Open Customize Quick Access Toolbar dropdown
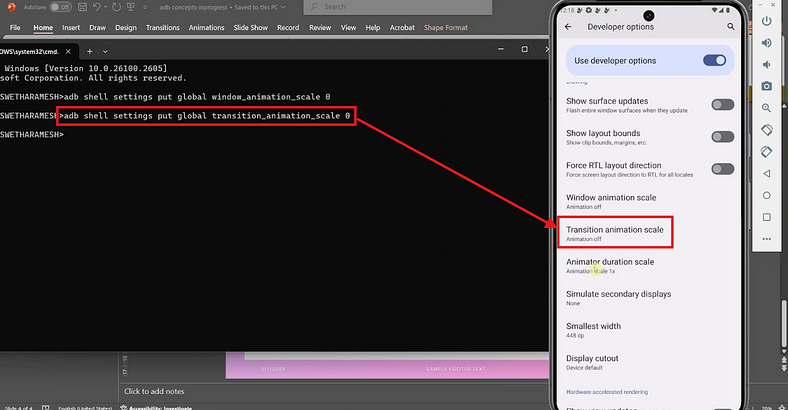This screenshot has width=788, height=410. 145,7
